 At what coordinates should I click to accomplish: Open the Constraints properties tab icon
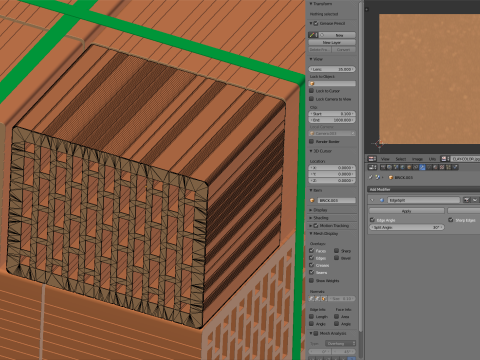[x=416, y=167]
